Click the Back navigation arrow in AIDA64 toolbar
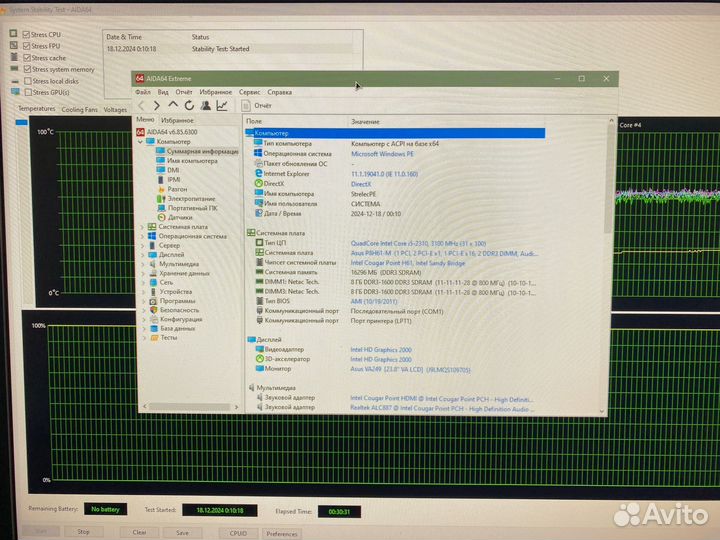 click(141, 106)
